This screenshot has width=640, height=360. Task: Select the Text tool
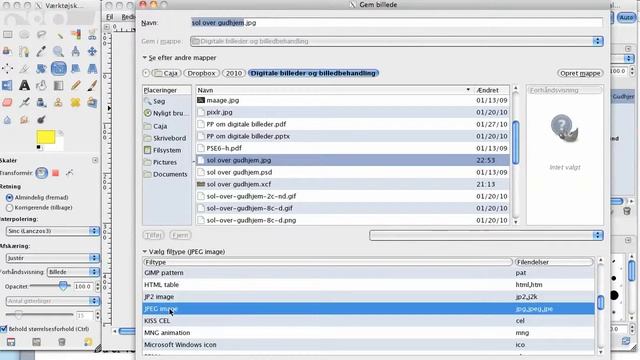(24, 86)
